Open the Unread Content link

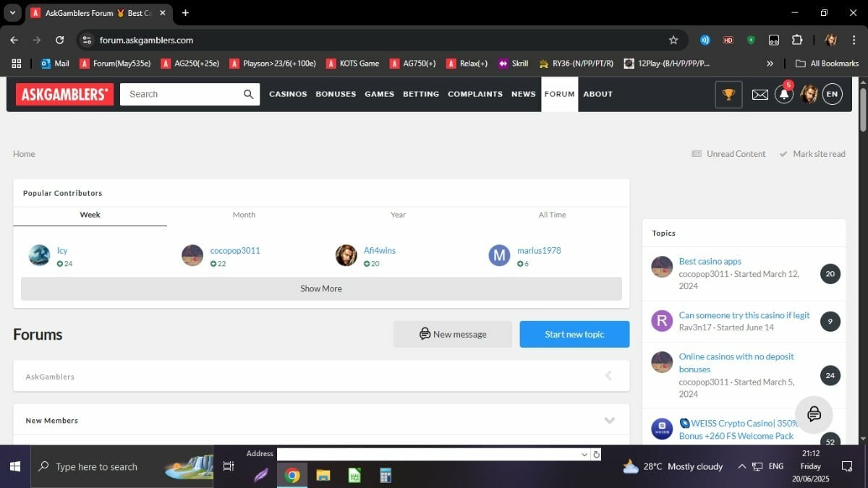pyautogui.click(x=728, y=154)
